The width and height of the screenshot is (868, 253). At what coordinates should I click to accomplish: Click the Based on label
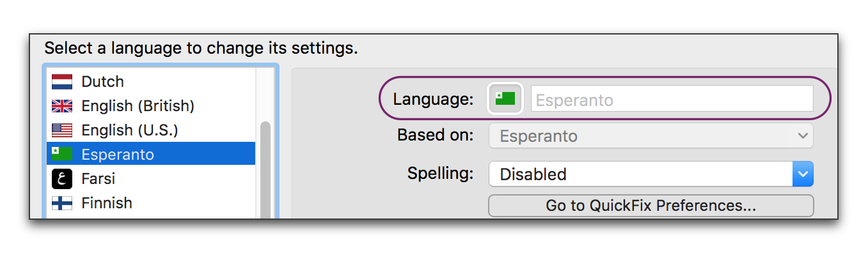click(x=436, y=135)
